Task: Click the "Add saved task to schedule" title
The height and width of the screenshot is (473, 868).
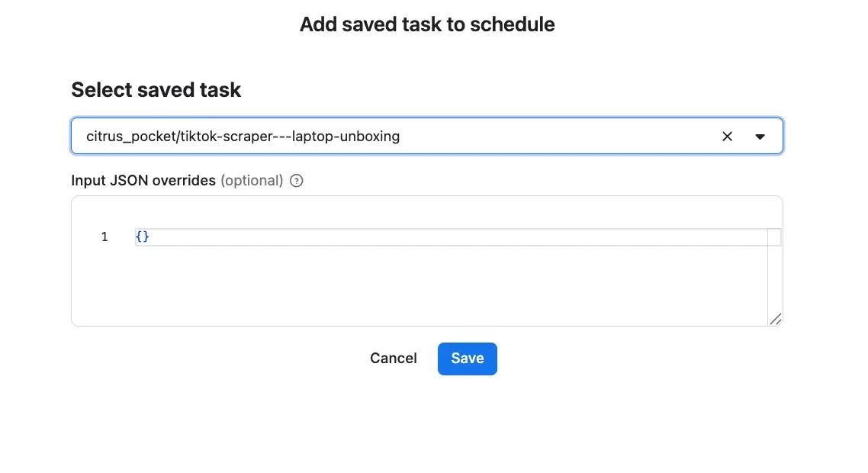Action: [427, 24]
